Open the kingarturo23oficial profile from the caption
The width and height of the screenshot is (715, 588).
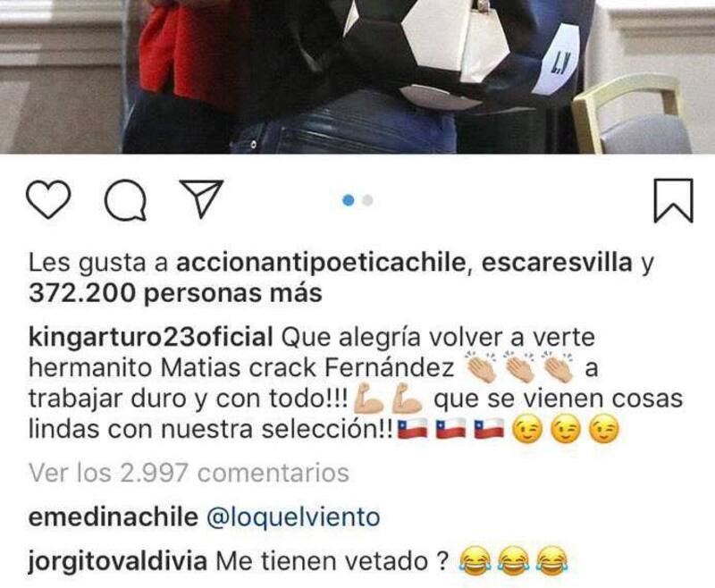pyautogui.click(x=151, y=338)
